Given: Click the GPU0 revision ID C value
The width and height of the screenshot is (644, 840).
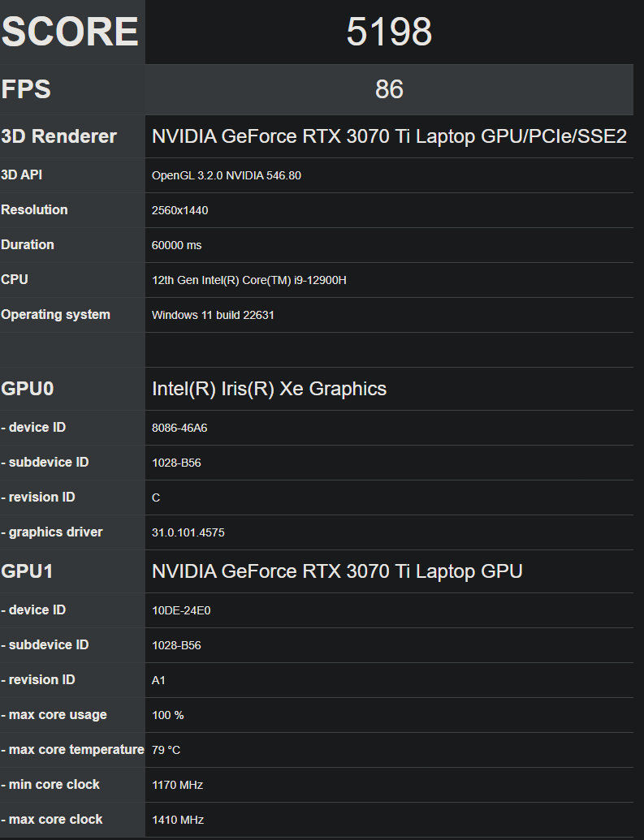Looking at the screenshot, I should tap(156, 498).
